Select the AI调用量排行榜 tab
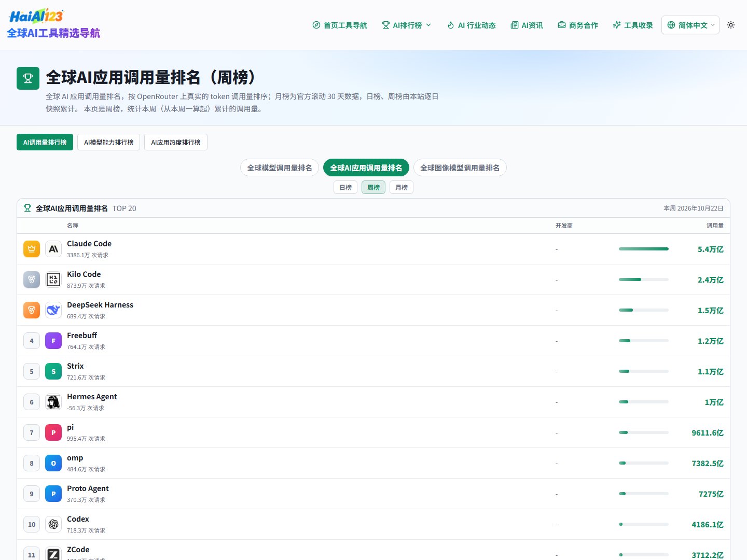The height and width of the screenshot is (560, 747). (45, 142)
